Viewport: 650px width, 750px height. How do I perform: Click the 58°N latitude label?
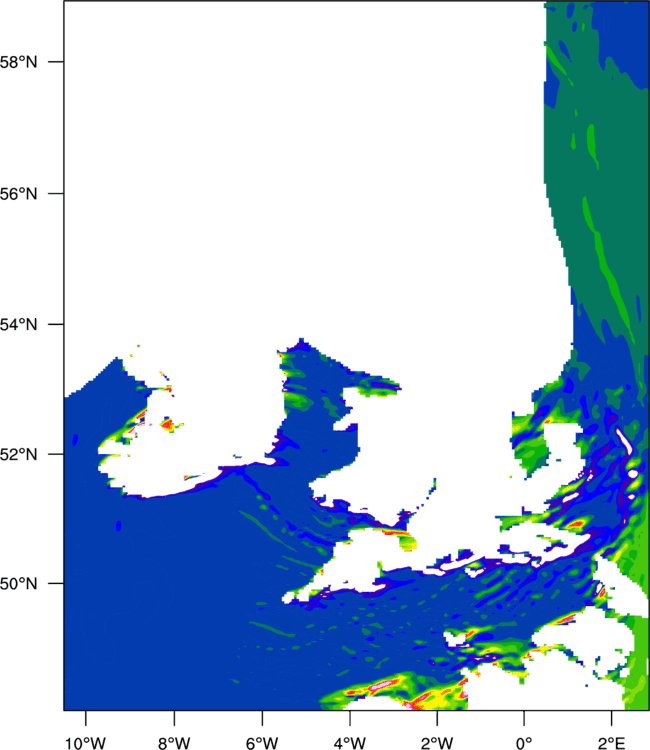[18, 62]
